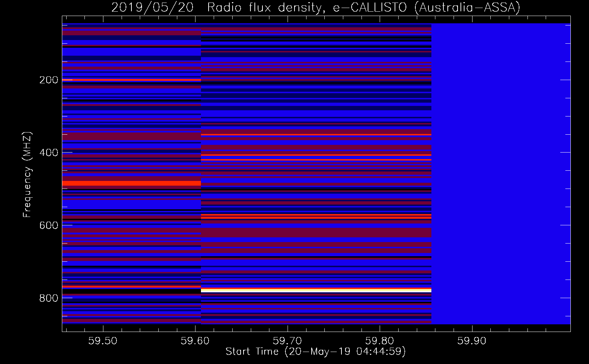The image size is (589, 364).
Task: Click the "Start Time (20-May-19 04:44:59)" axis label
Action: [316, 352]
